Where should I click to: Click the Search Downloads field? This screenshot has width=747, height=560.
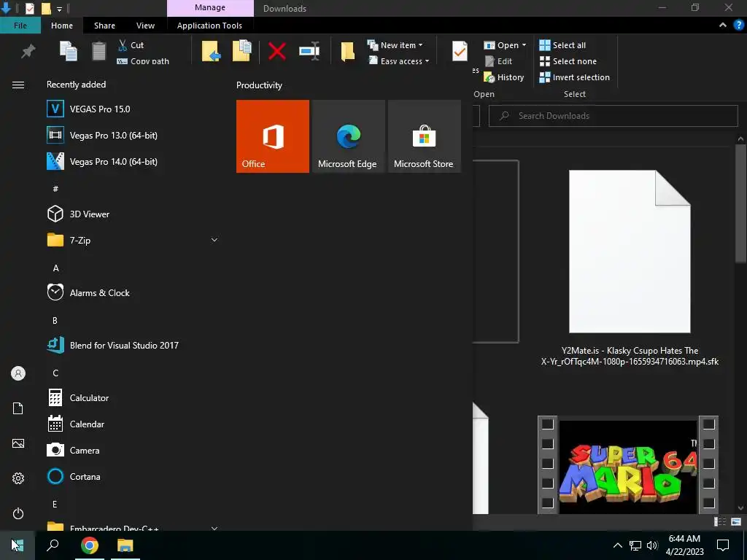tap(613, 116)
